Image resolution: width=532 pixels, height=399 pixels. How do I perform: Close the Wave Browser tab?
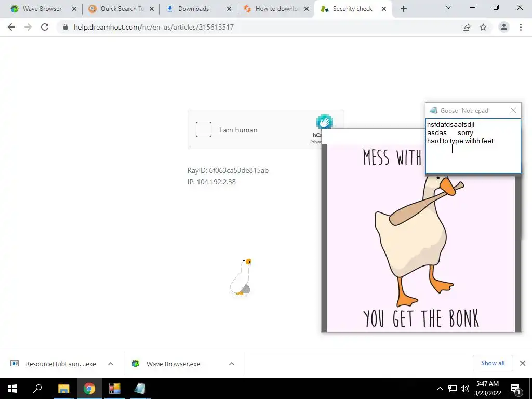tap(74, 9)
